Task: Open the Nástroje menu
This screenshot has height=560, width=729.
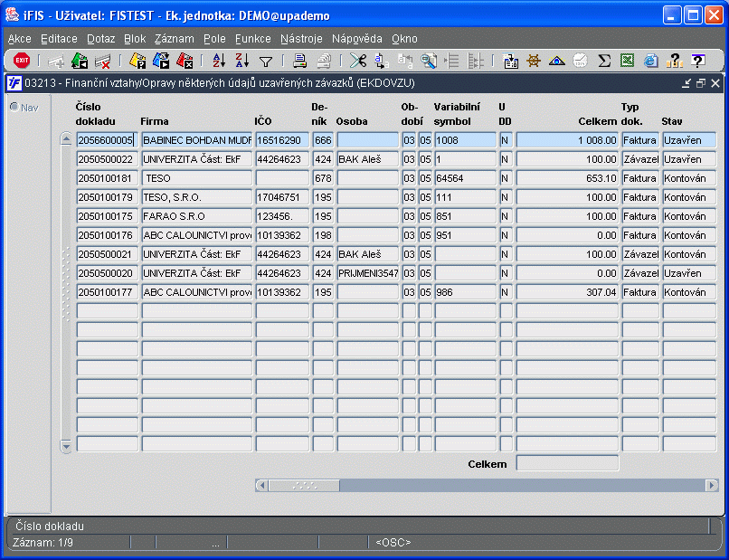Action: click(x=301, y=39)
